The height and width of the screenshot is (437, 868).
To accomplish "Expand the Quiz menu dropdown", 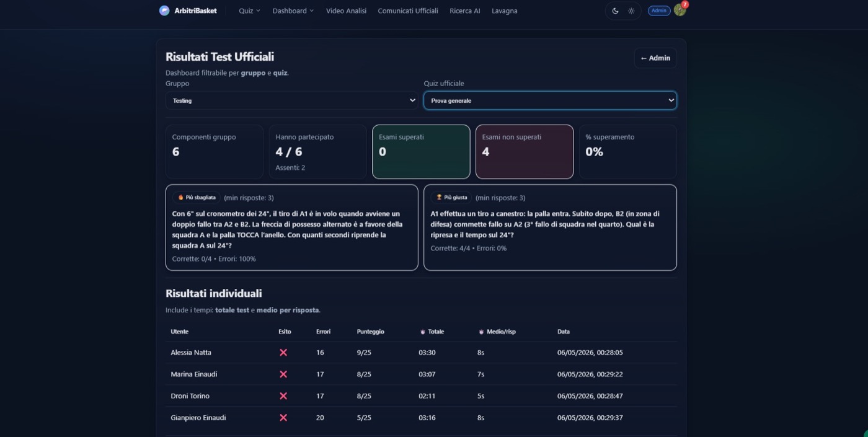I will [x=249, y=11].
